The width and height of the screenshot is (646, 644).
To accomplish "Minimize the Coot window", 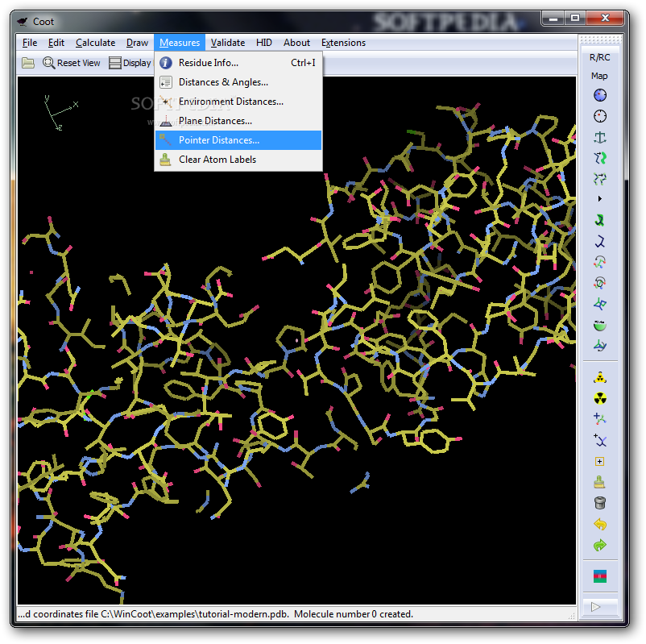I will (x=553, y=19).
